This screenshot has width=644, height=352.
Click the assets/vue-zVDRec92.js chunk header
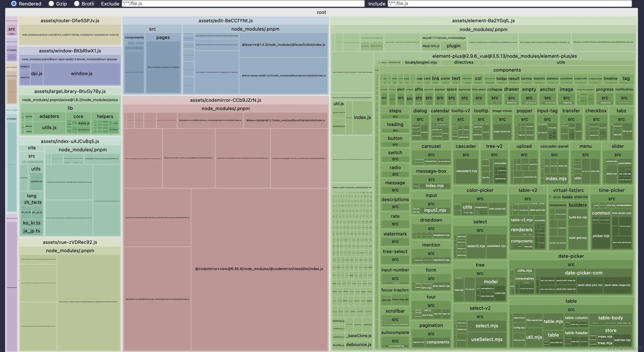(70, 242)
